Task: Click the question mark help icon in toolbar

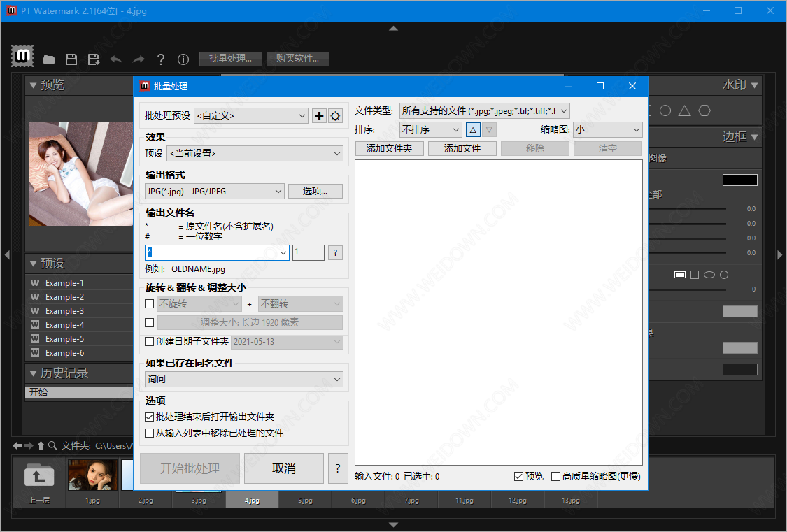Action: (161, 59)
